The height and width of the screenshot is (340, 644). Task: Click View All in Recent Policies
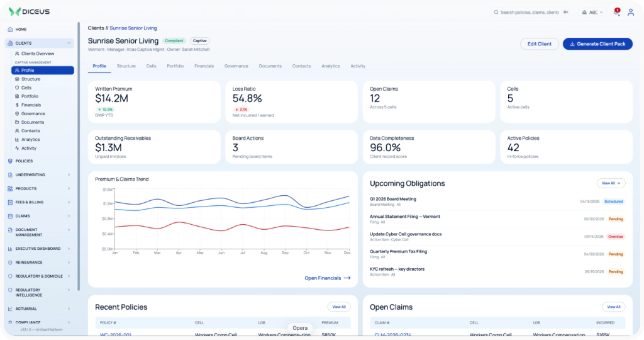click(339, 307)
